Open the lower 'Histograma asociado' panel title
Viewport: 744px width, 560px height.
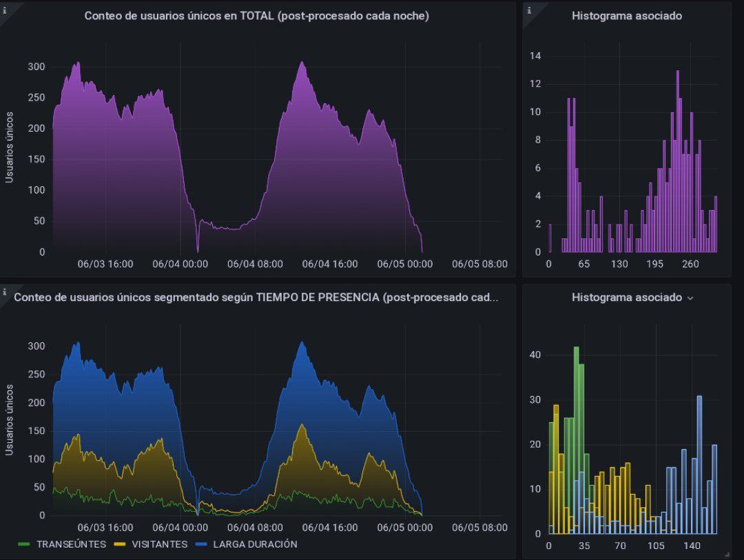click(x=627, y=298)
